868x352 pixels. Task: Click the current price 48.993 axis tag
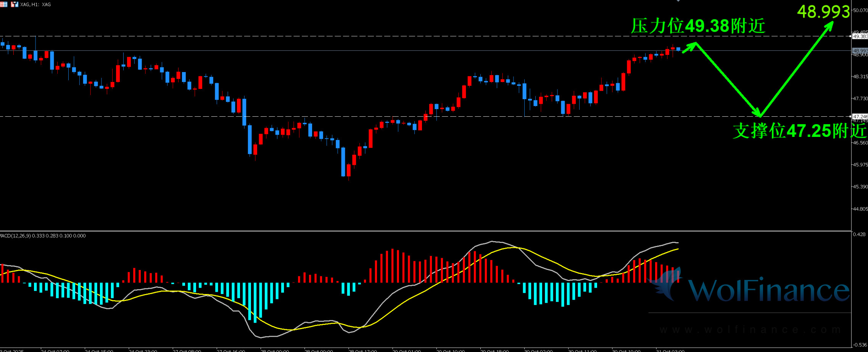click(860, 51)
